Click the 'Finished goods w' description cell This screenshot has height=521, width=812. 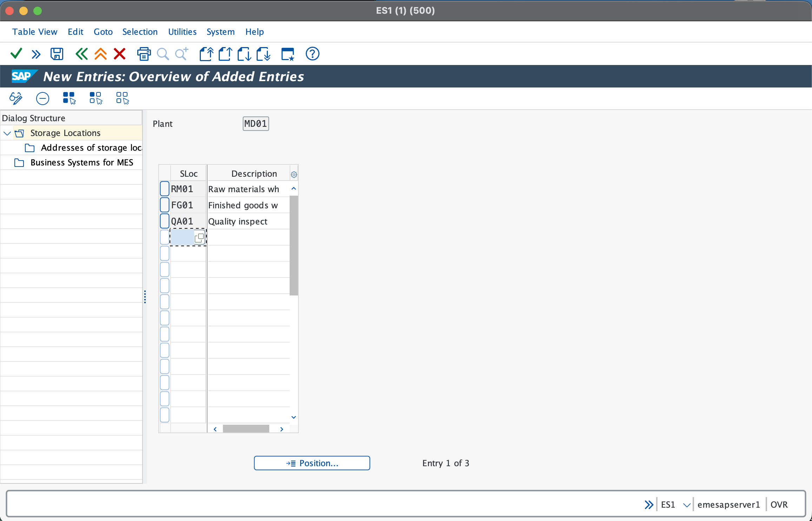[248, 205]
